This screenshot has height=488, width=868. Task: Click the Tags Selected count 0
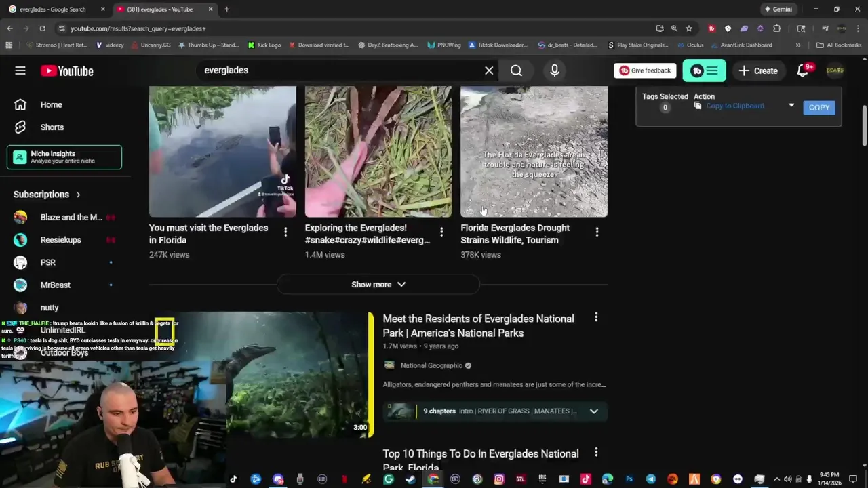pos(665,108)
